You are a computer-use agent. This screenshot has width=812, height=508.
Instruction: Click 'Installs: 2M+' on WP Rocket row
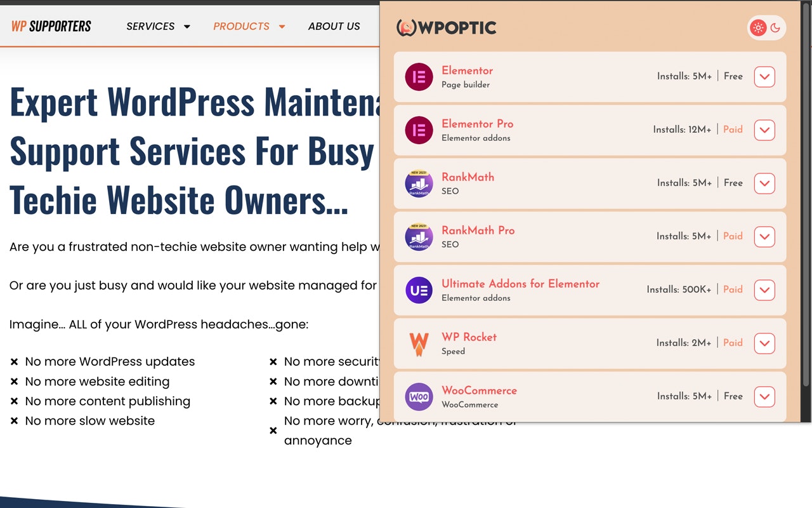pyautogui.click(x=684, y=343)
